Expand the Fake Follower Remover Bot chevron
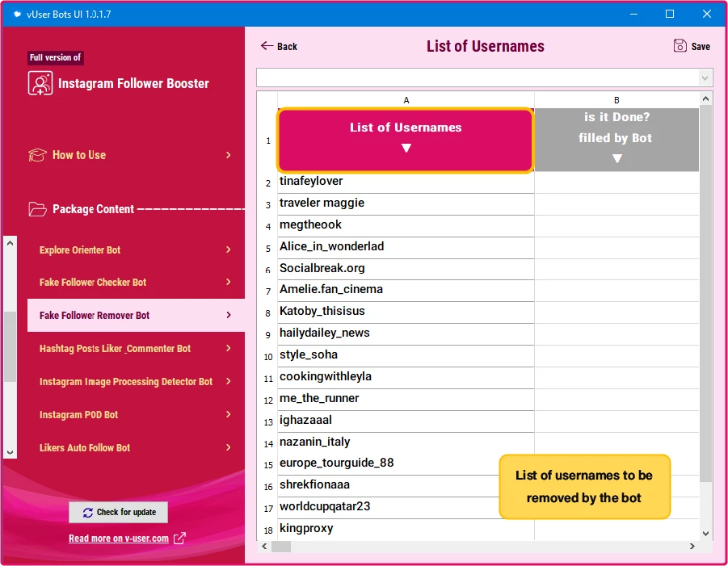 (229, 315)
